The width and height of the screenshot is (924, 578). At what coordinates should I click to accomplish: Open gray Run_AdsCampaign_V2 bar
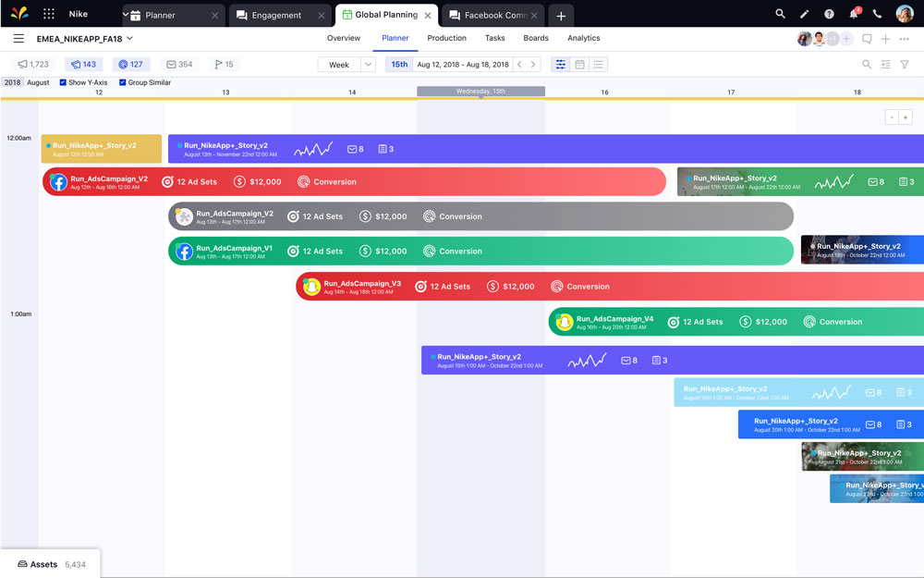[480, 216]
